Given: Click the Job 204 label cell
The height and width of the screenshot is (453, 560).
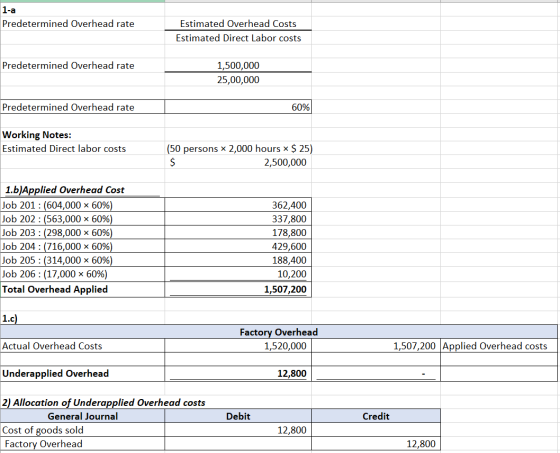Looking at the screenshot, I should [82, 246].
